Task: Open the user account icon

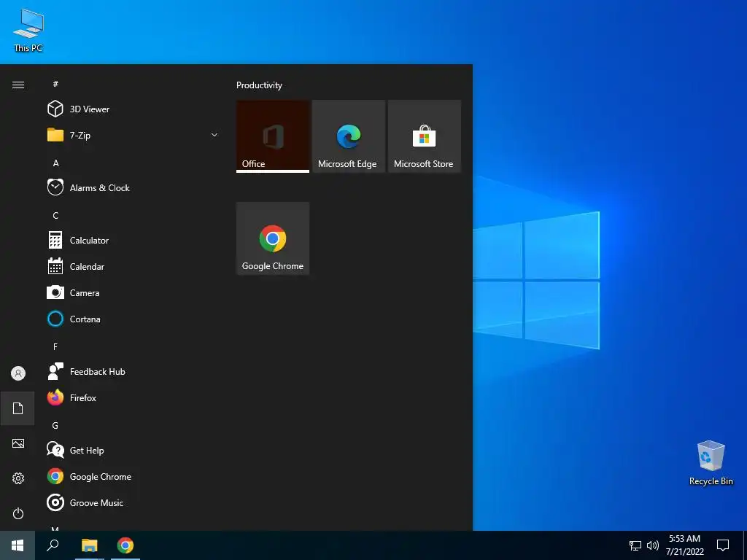Action: [18, 373]
